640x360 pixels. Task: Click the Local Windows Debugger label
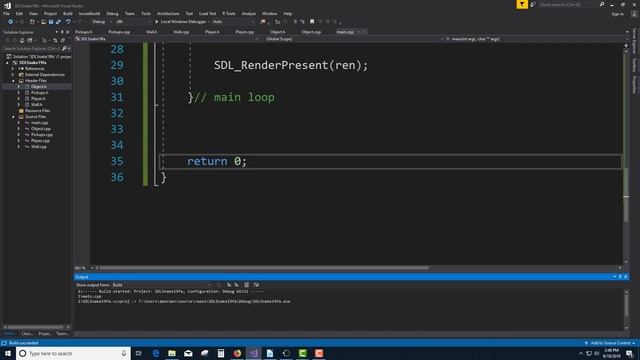(x=183, y=22)
